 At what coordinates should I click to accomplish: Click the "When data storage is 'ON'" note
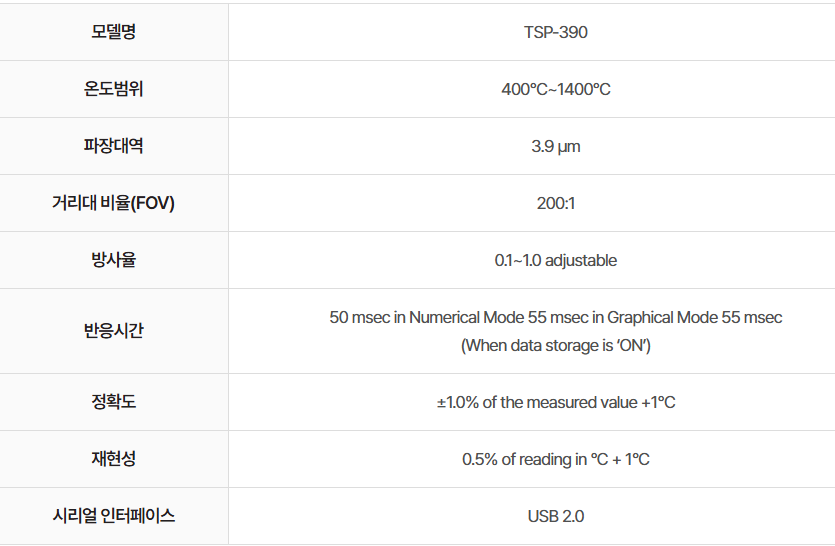[556, 346]
